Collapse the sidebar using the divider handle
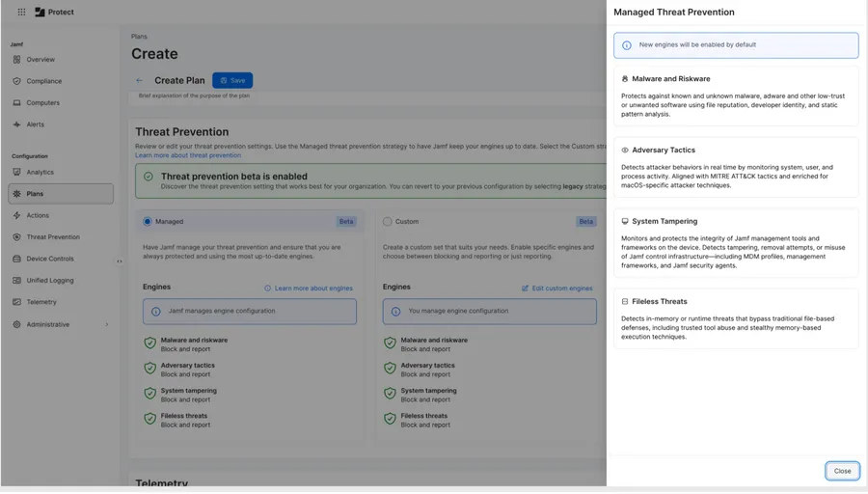This screenshot has width=868, height=494. coord(120,261)
